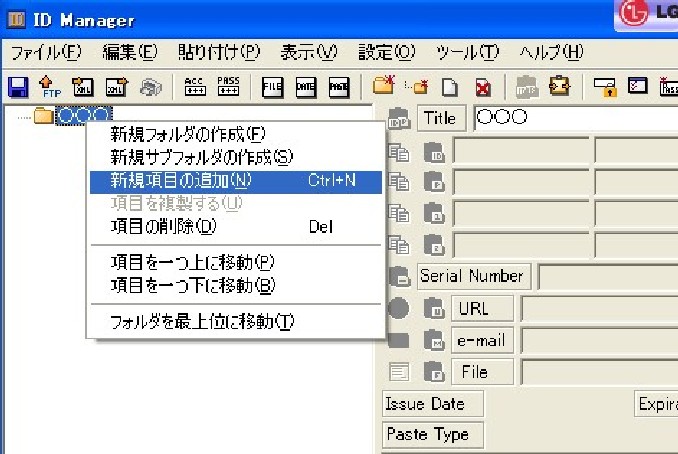Click the checklist window toolbar icon

click(637, 86)
